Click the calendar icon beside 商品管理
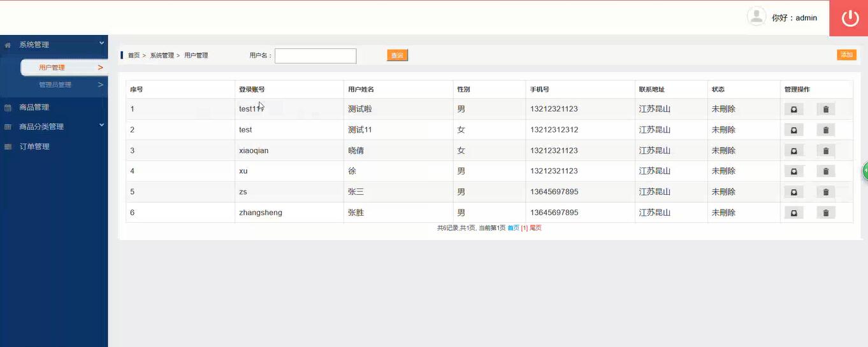This screenshot has width=868, height=347. [x=8, y=108]
